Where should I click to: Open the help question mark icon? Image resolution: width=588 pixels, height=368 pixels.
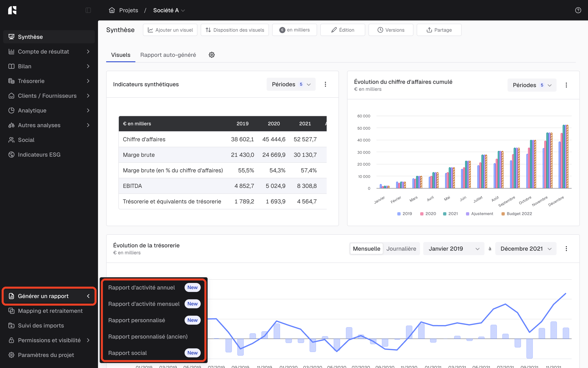tap(578, 10)
